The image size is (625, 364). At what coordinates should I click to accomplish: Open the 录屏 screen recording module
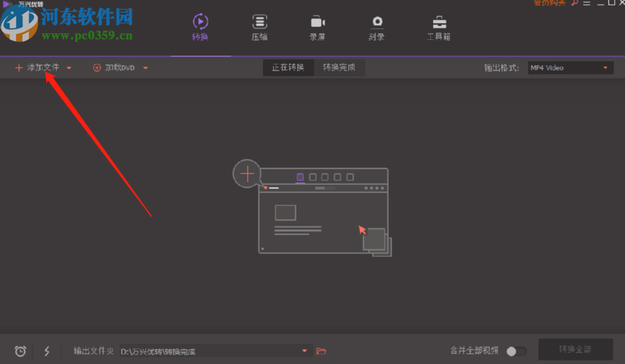[318, 27]
